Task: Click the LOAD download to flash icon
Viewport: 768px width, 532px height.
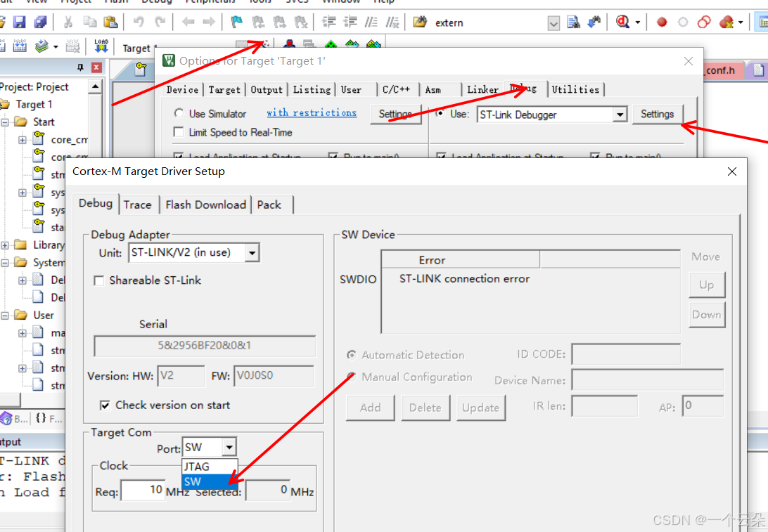Action: click(x=101, y=46)
